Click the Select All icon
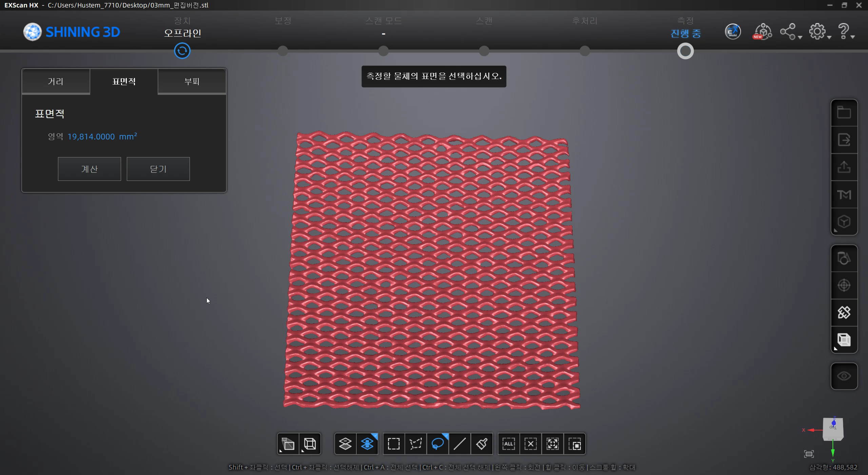Image resolution: width=868 pixels, height=475 pixels. (509, 444)
